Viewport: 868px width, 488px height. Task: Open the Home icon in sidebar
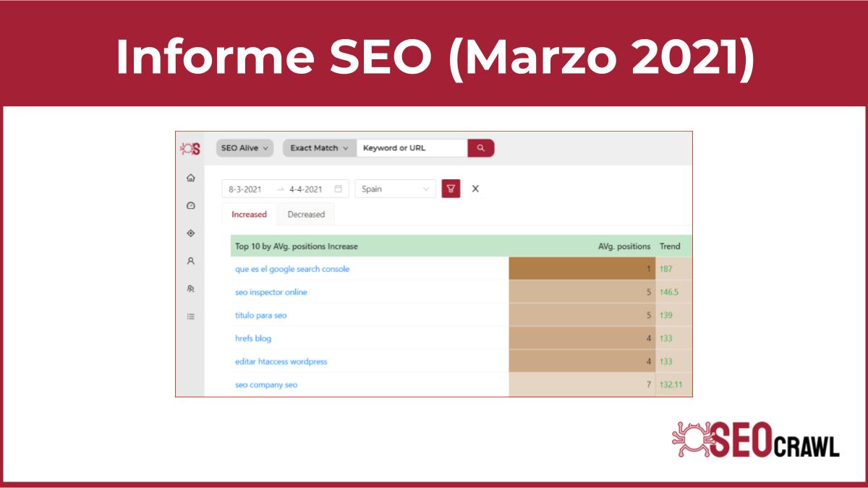click(x=191, y=178)
